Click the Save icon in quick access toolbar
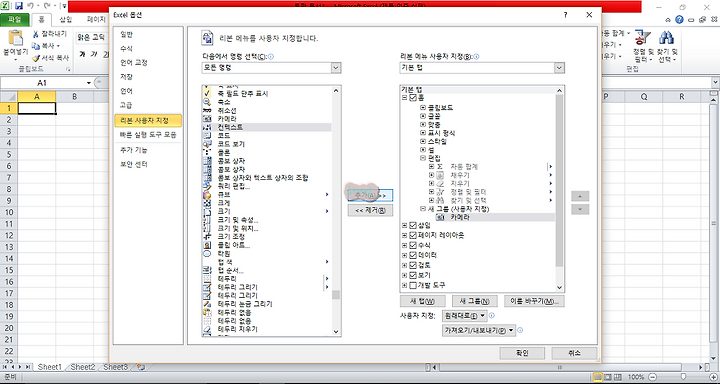720x384 pixels. [19, 6]
